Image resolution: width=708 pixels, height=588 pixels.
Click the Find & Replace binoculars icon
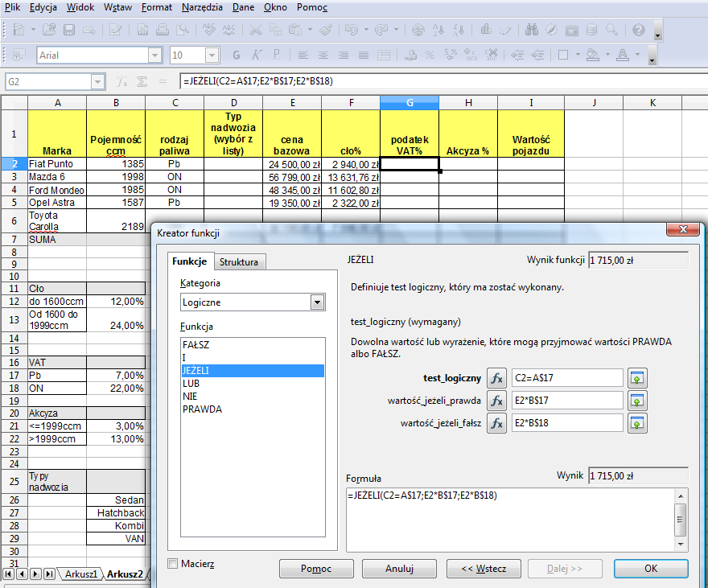(532, 30)
